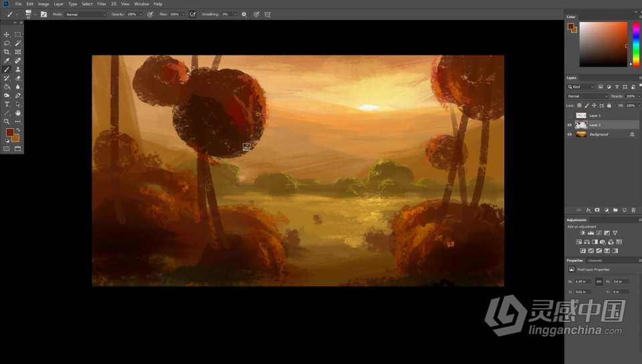Viewport: 642px width, 364px height.
Task: Toggle pressure for opacity button
Action: click(x=150, y=14)
